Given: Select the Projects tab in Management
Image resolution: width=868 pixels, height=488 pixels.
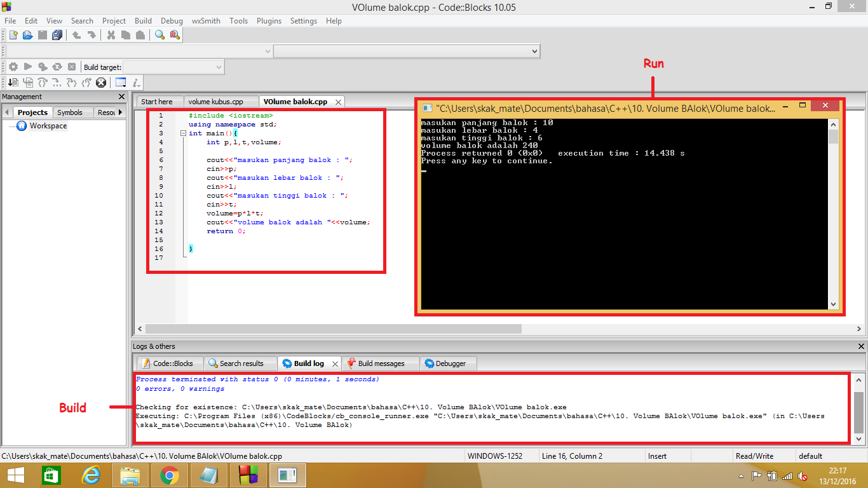Looking at the screenshot, I should pos(32,112).
